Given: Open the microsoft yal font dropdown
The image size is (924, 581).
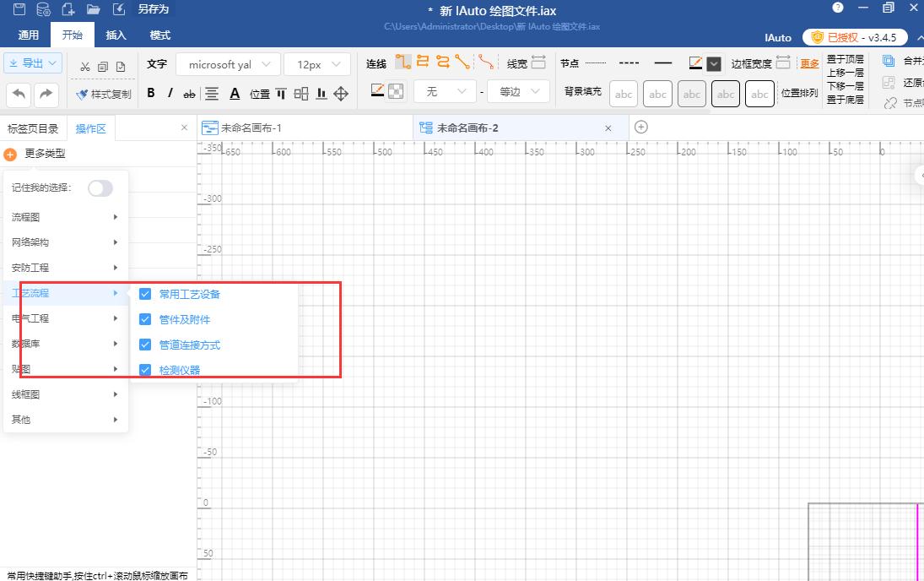Looking at the screenshot, I should (230, 64).
